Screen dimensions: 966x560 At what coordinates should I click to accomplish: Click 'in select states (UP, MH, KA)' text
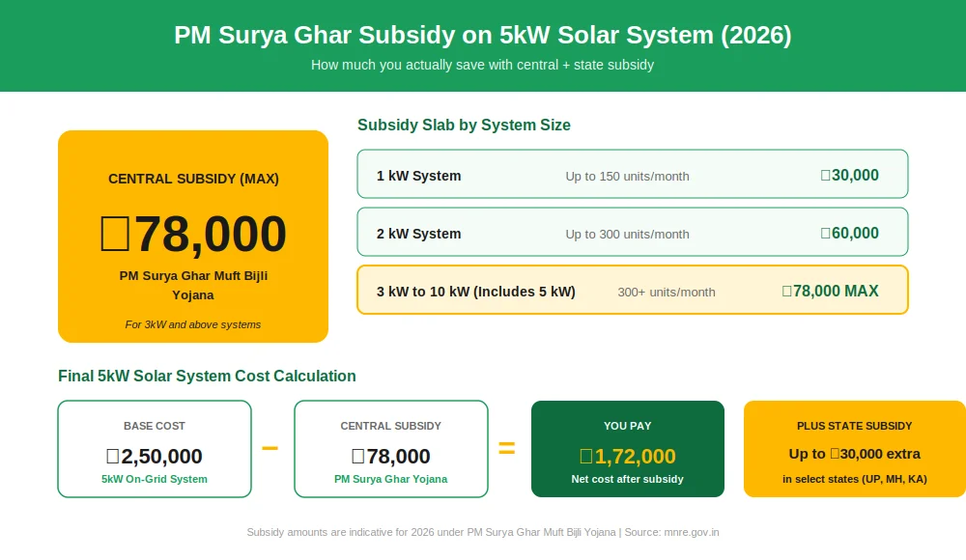pos(855,479)
